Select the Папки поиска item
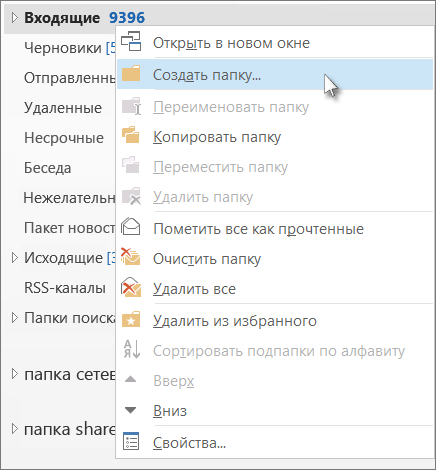 click(x=70, y=318)
